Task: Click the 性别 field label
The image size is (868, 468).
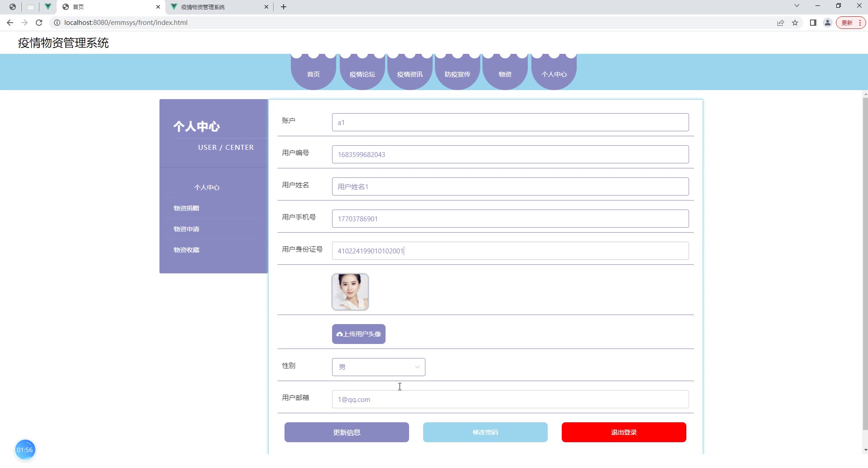Action: click(x=289, y=366)
